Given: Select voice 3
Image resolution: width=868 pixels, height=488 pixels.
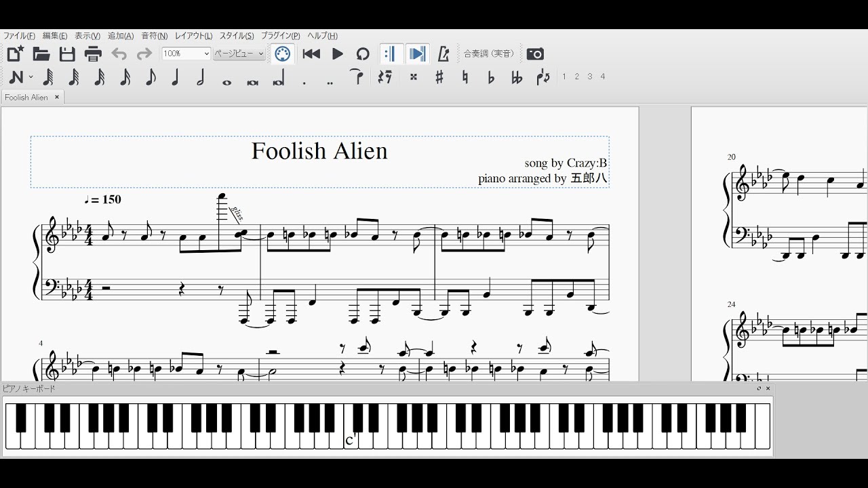Looking at the screenshot, I should 589,77.
